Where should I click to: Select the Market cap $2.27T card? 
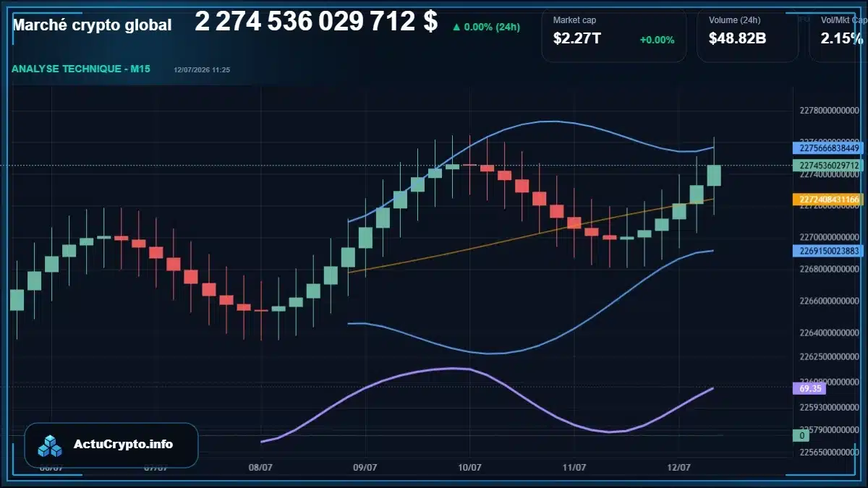(x=613, y=35)
